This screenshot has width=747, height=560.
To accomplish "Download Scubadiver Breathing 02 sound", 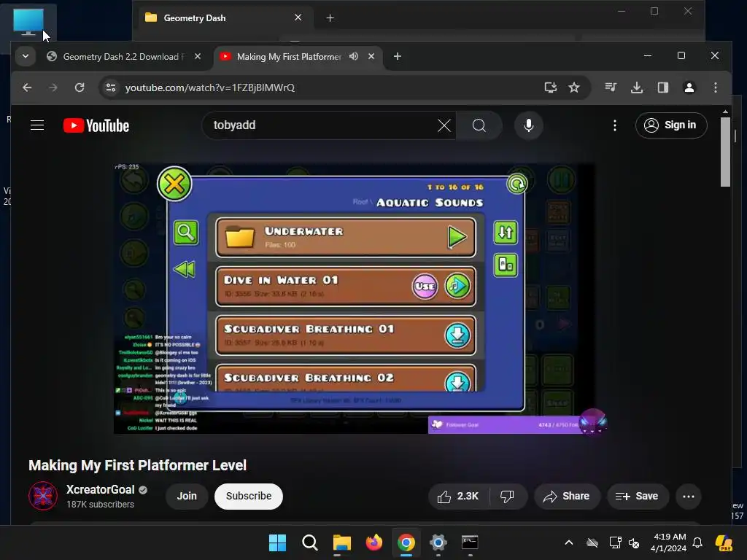I will click(x=457, y=382).
